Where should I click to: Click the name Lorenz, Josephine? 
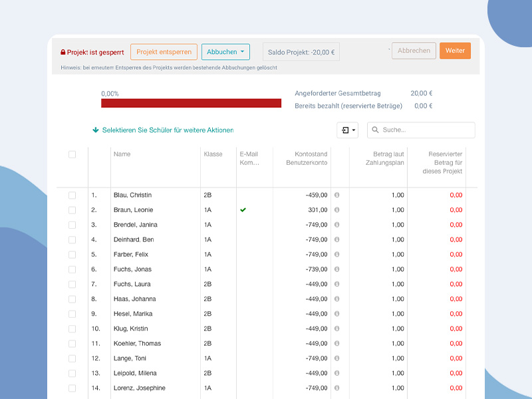pyautogui.click(x=140, y=388)
